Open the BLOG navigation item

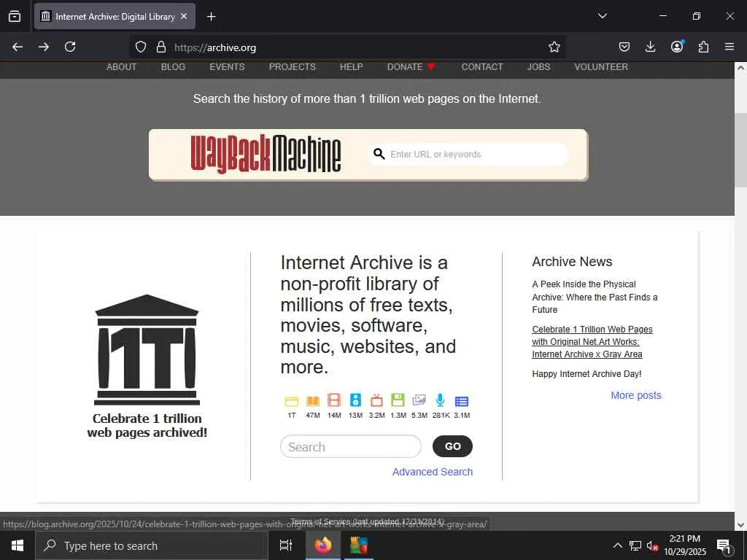(x=173, y=67)
